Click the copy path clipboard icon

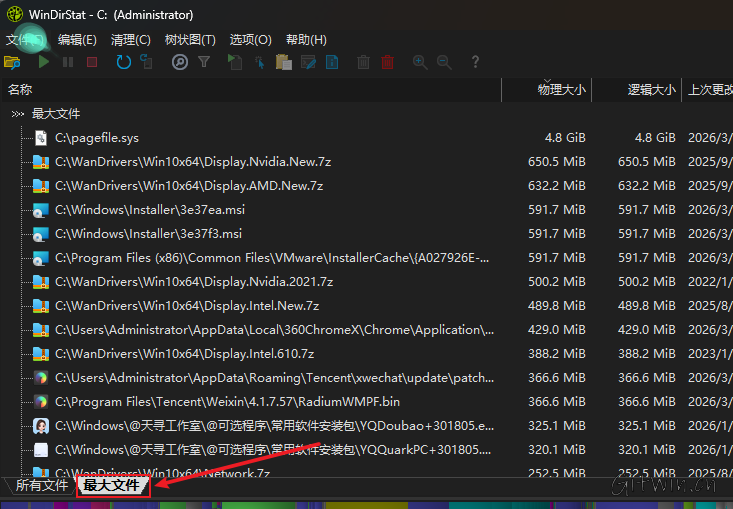pos(284,62)
